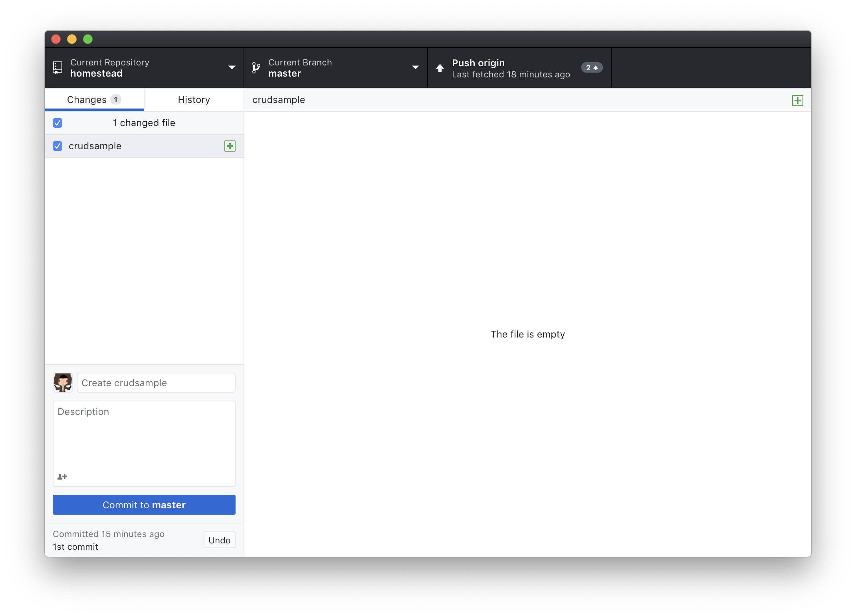Uncheck the crudsample file checkbox
Screen dimensions: 856x616
click(57, 146)
